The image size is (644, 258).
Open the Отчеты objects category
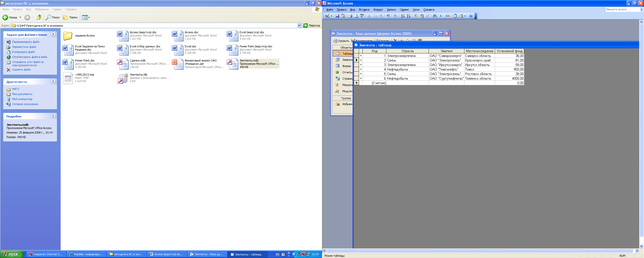click(x=344, y=72)
